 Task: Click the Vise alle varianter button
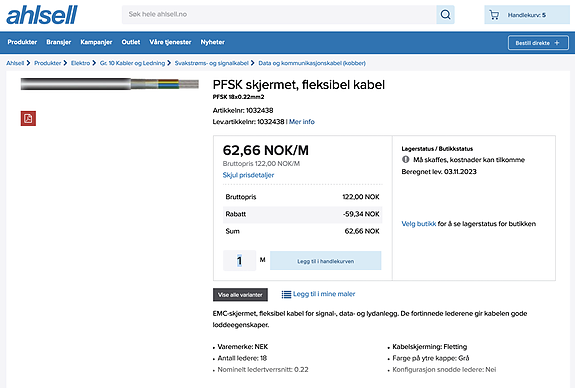(x=240, y=294)
